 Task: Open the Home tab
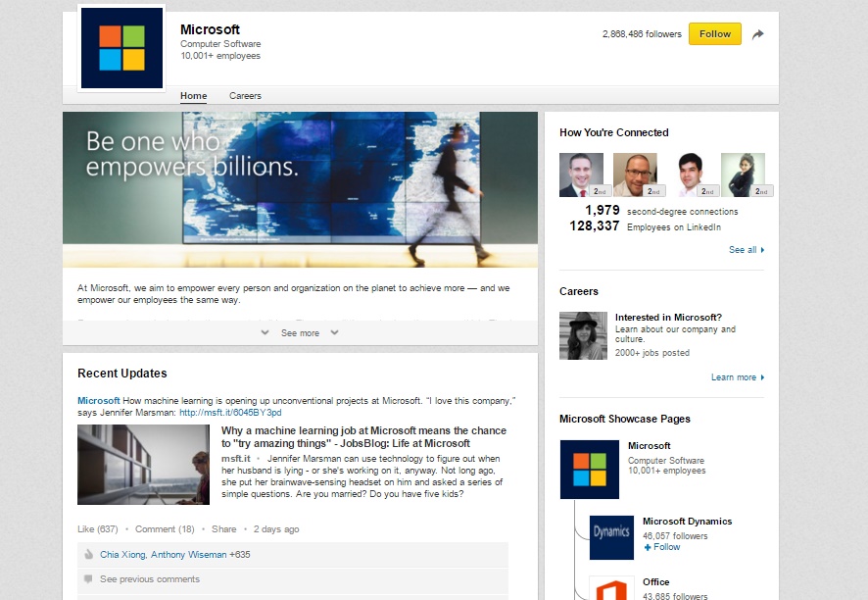click(193, 96)
